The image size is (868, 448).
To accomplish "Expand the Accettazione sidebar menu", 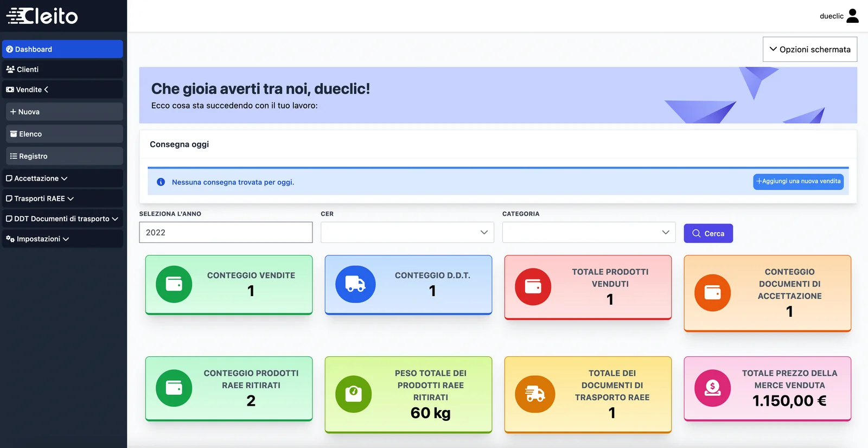I will [62, 178].
